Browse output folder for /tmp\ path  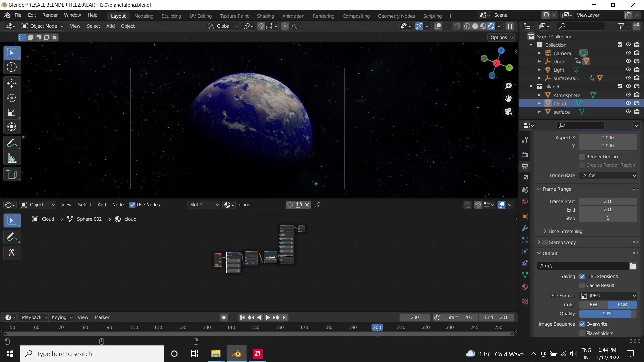pos(633,266)
